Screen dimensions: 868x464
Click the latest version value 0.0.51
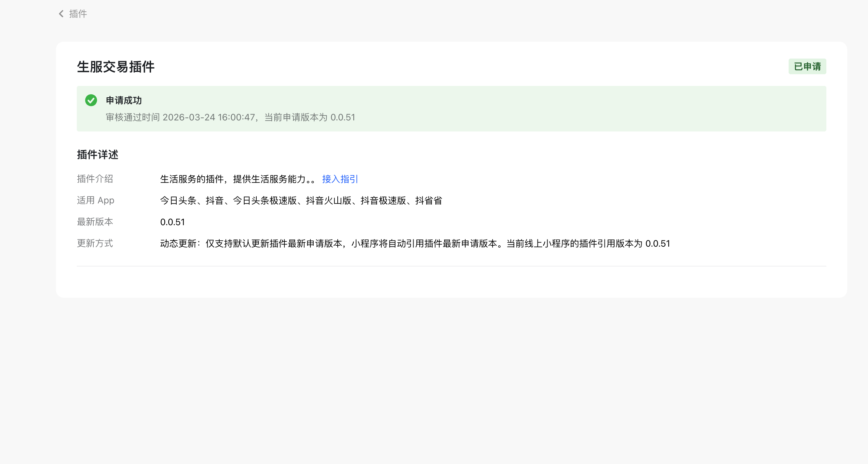coord(172,222)
